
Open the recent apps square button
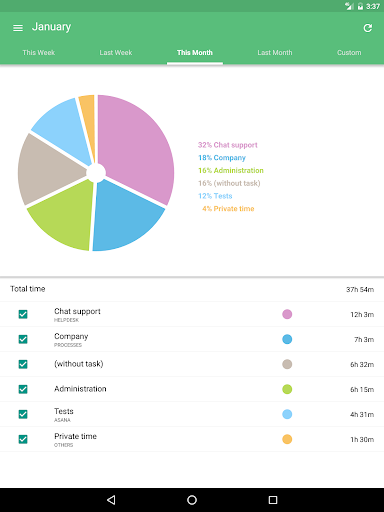point(273,500)
